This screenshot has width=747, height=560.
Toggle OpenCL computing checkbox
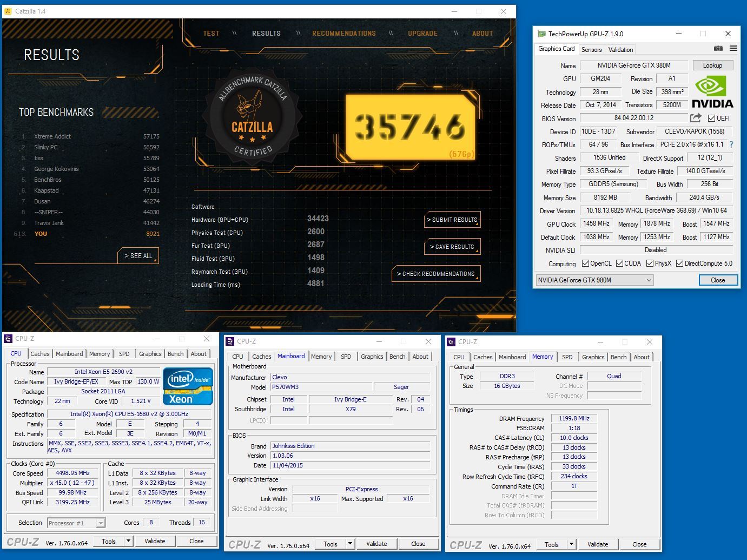585,263
